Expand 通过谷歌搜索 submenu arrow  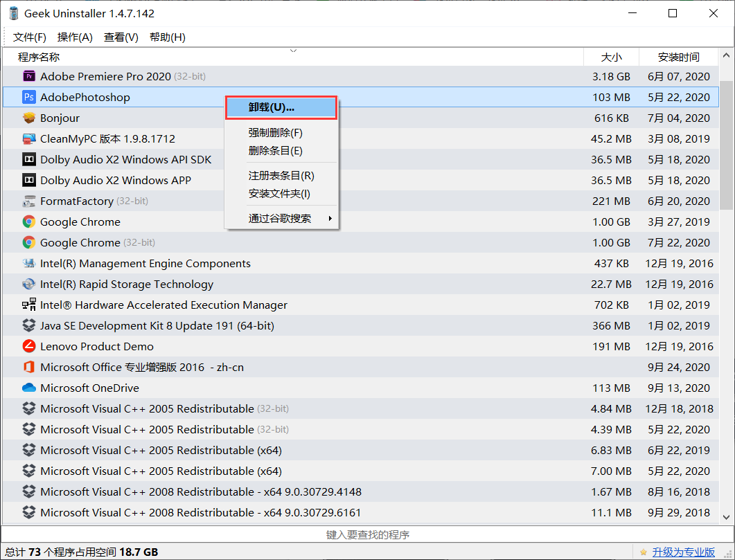(x=330, y=218)
